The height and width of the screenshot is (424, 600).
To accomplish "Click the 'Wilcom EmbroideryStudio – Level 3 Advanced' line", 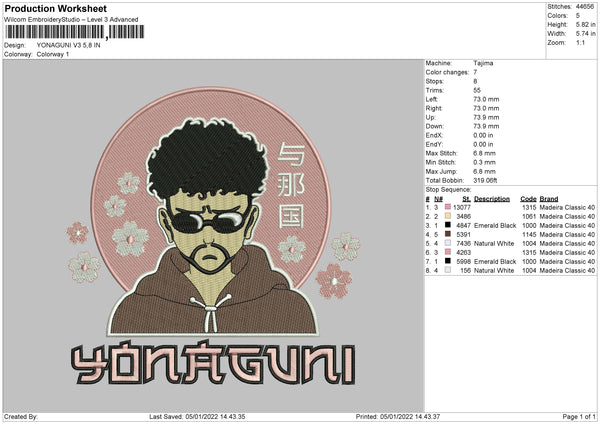I will (71, 20).
